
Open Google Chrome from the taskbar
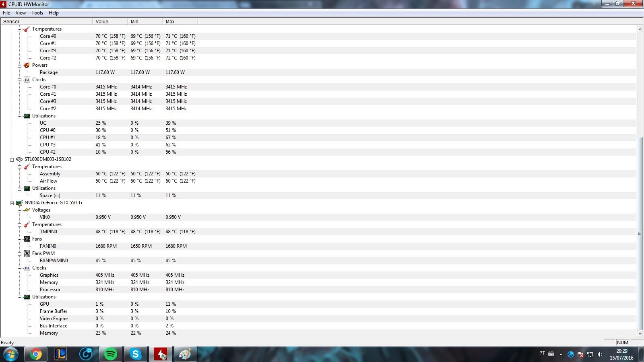click(35, 354)
